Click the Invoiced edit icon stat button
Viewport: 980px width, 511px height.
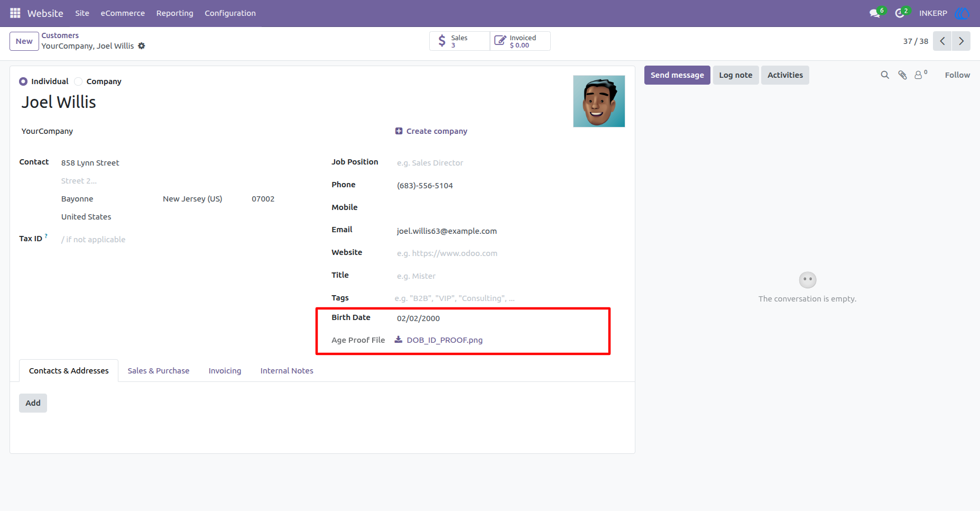(x=520, y=41)
